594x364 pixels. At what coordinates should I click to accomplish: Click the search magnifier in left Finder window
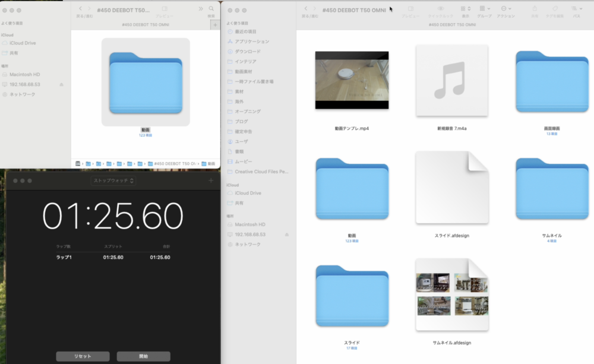click(211, 9)
